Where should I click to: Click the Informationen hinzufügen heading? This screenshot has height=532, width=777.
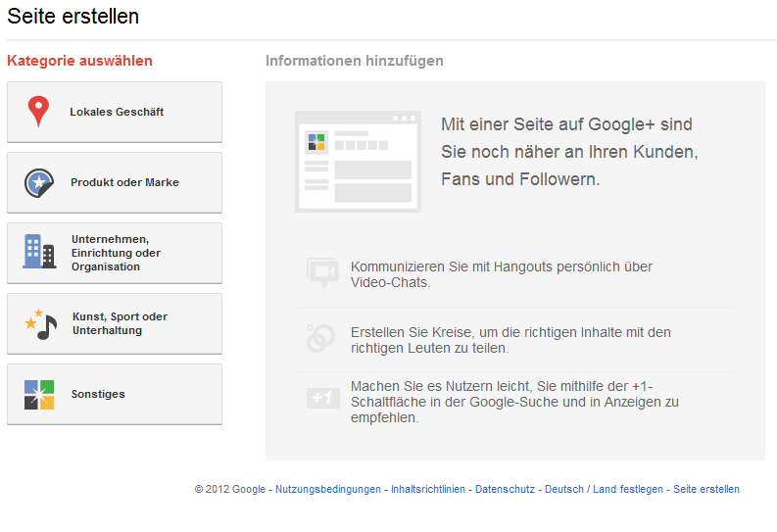(355, 61)
